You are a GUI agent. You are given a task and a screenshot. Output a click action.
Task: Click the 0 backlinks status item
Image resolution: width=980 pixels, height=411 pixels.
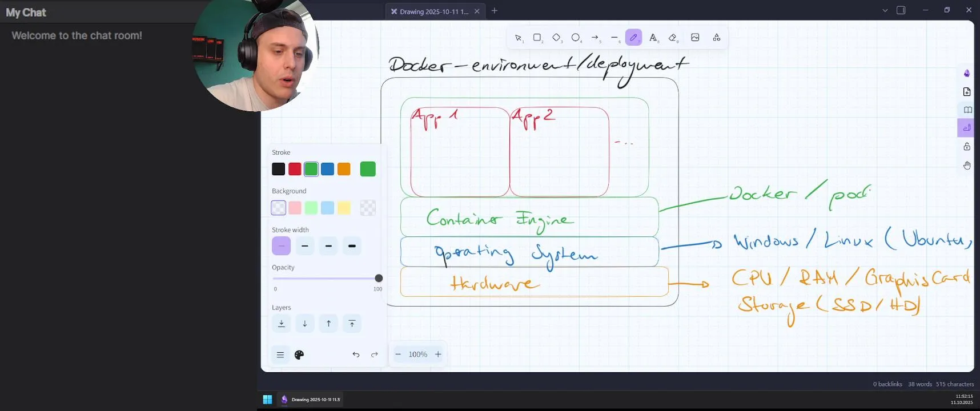coord(887,384)
